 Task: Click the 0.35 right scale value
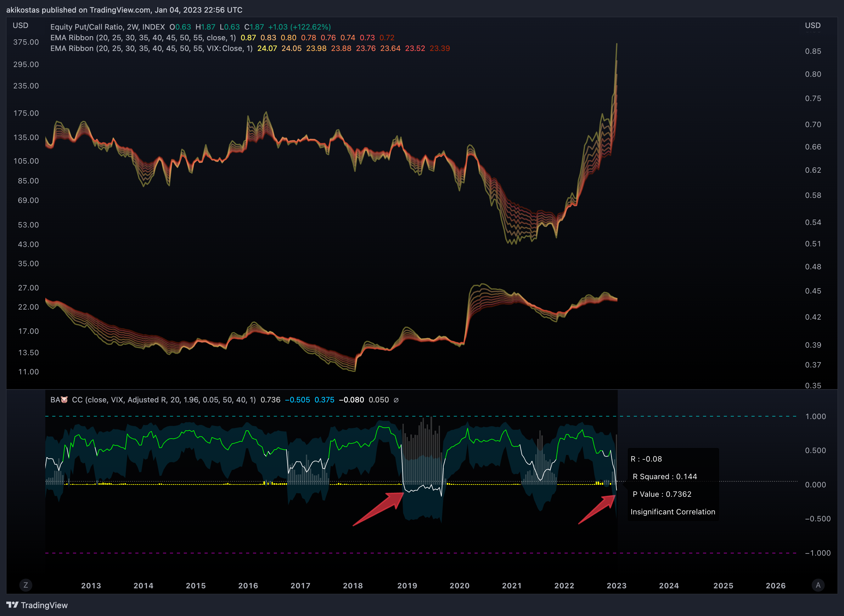[813, 386]
